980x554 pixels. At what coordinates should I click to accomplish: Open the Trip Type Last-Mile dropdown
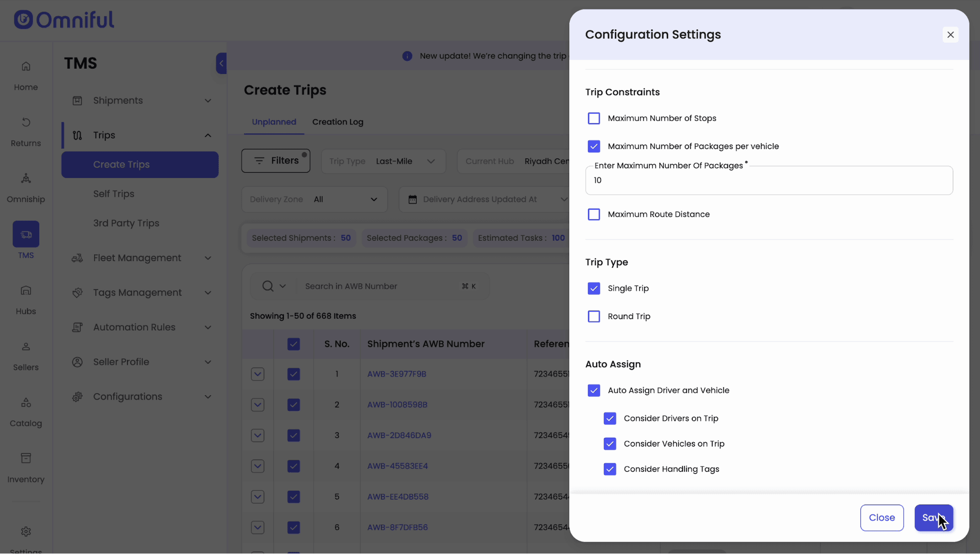click(x=383, y=161)
